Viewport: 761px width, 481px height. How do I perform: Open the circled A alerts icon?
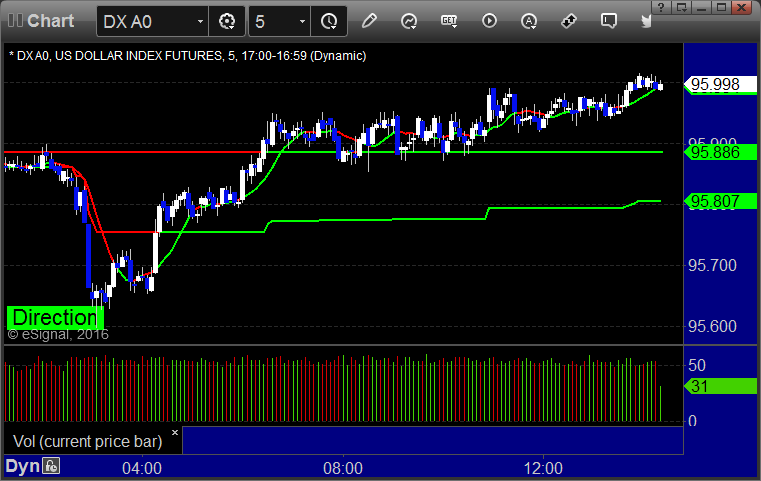(x=529, y=21)
